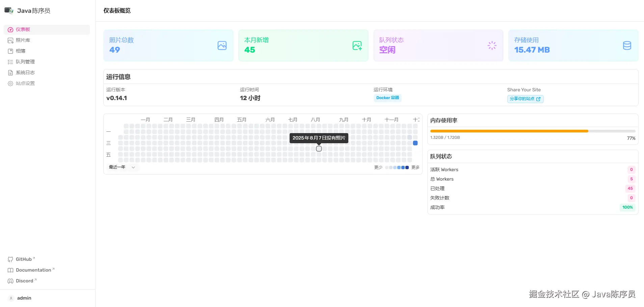Click the darkest blue legend swatch
The image size is (644, 307).
[x=407, y=167]
